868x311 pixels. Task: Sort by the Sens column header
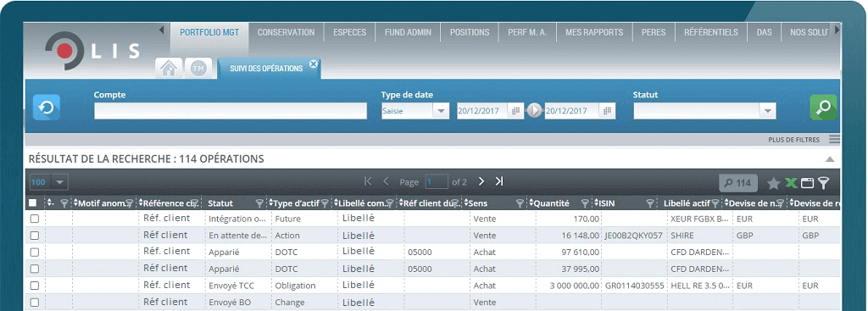478,203
